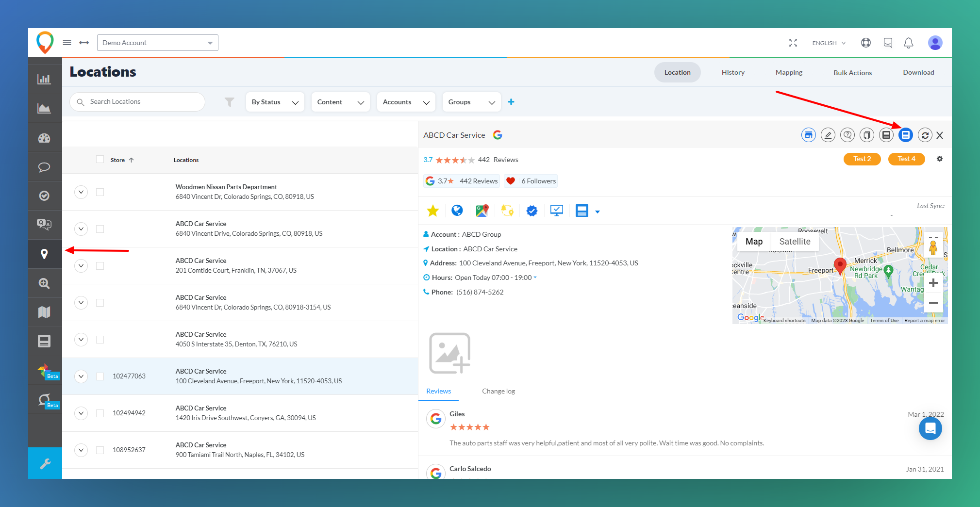The height and width of the screenshot is (507, 980).
Task: Switch to the History tab
Action: tap(733, 72)
